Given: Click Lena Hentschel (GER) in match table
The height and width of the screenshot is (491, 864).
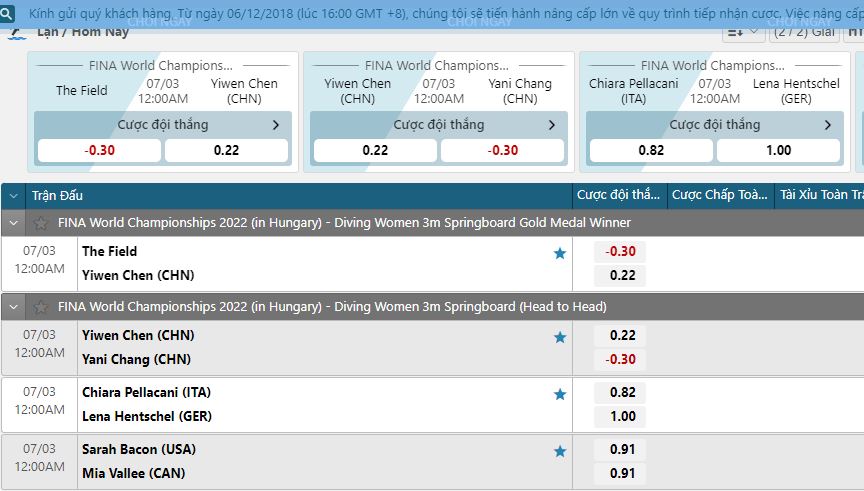Looking at the screenshot, I should [147, 417].
